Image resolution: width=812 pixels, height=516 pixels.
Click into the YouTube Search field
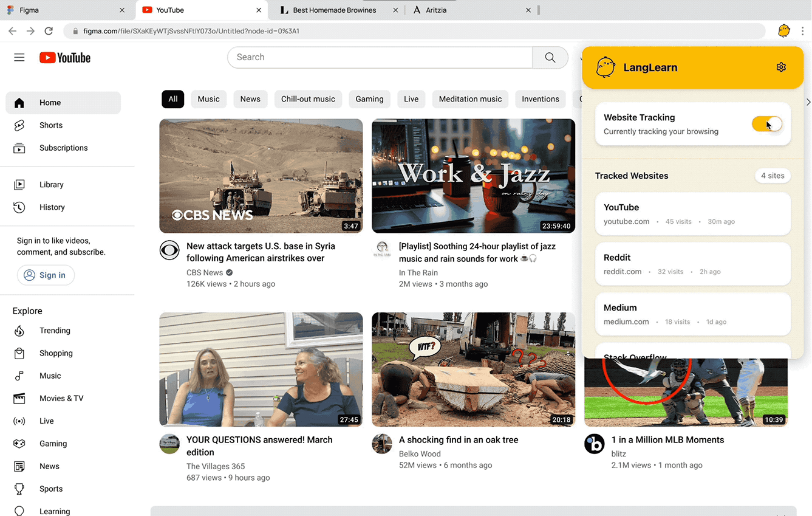point(380,57)
